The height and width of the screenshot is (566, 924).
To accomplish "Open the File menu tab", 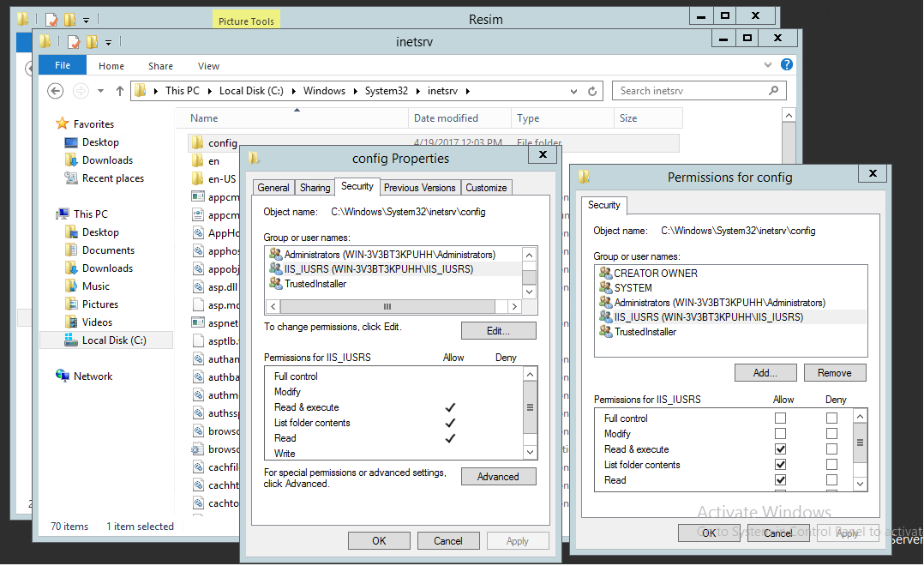I will pyautogui.click(x=63, y=65).
